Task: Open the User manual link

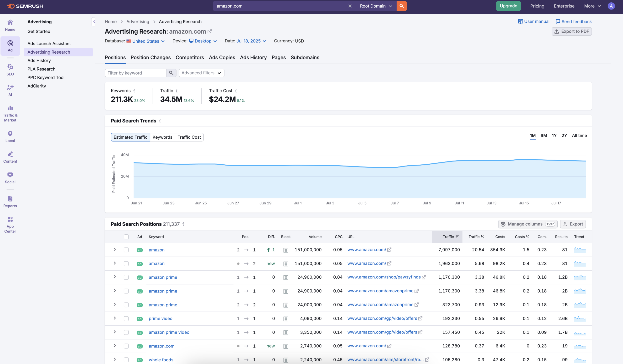Action: click(534, 21)
